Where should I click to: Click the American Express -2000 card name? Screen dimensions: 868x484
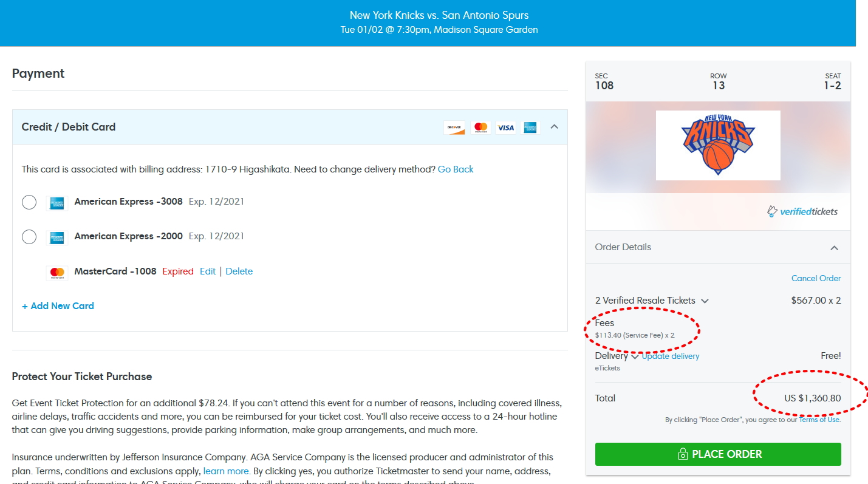point(129,236)
